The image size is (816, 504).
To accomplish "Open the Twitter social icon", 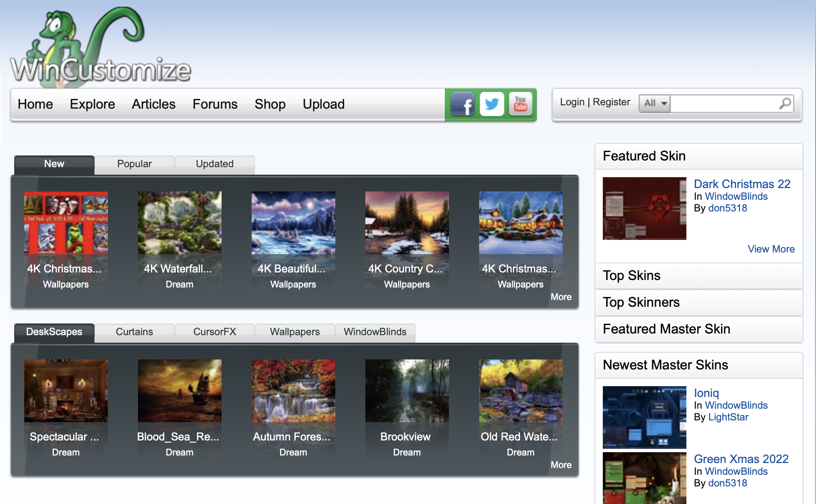I will (492, 104).
